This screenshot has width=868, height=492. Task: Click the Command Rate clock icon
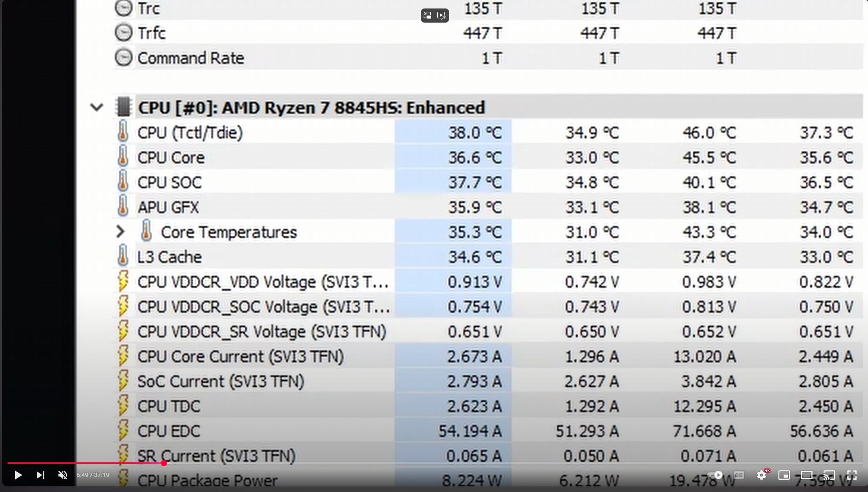(123, 57)
